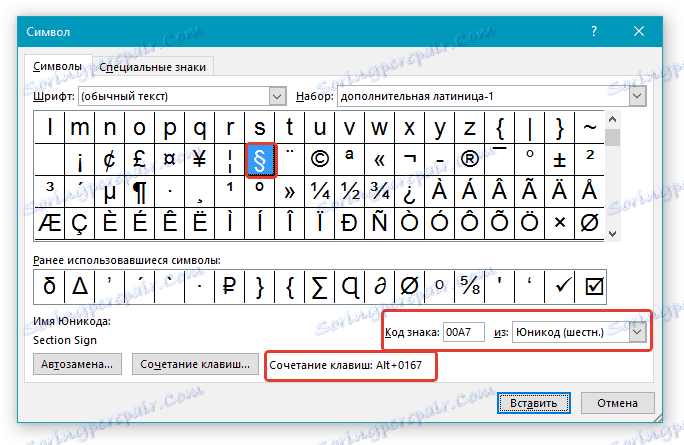Click the symbol grid scroll-up arrow
The height and width of the screenshot is (445, 684).
coord(612,119)
